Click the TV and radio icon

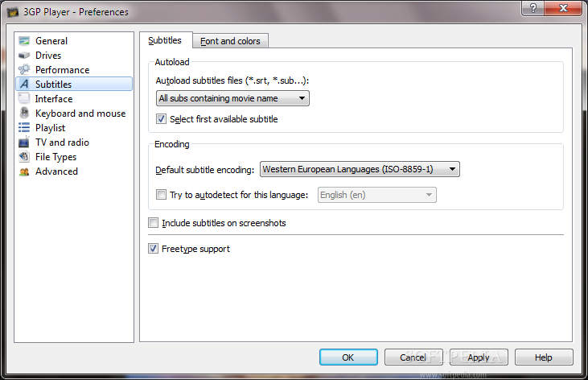[24, 142]
